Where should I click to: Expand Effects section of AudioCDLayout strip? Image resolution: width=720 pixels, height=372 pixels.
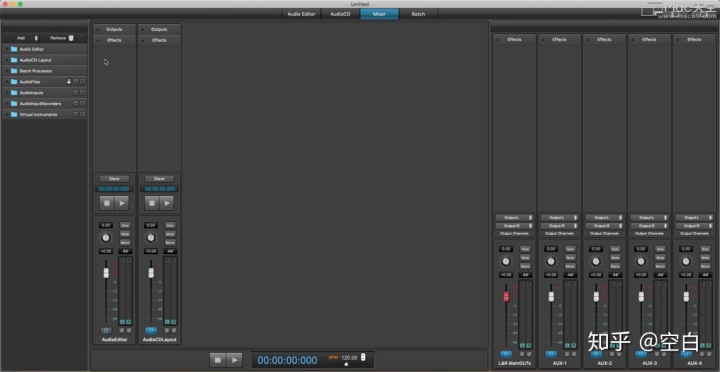click(x=143, y=40)
